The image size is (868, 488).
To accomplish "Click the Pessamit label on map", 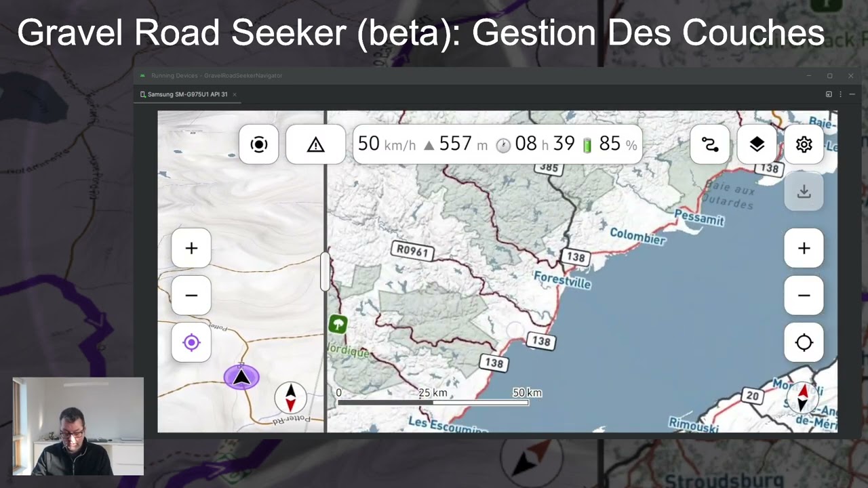I will coord(699,218).
